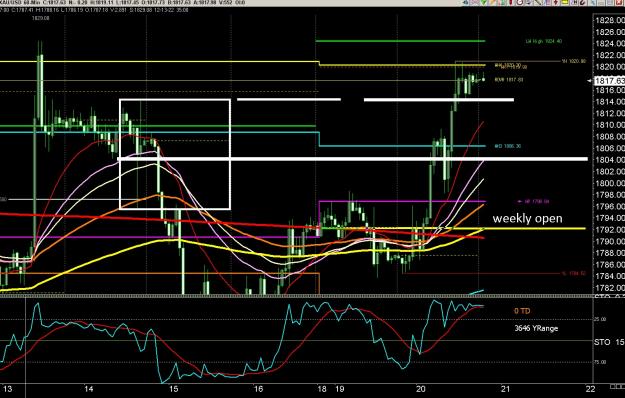Viewport: 625px width, 398px height.
Task: Click date label 15 on time axis
Action: point(173,389)
